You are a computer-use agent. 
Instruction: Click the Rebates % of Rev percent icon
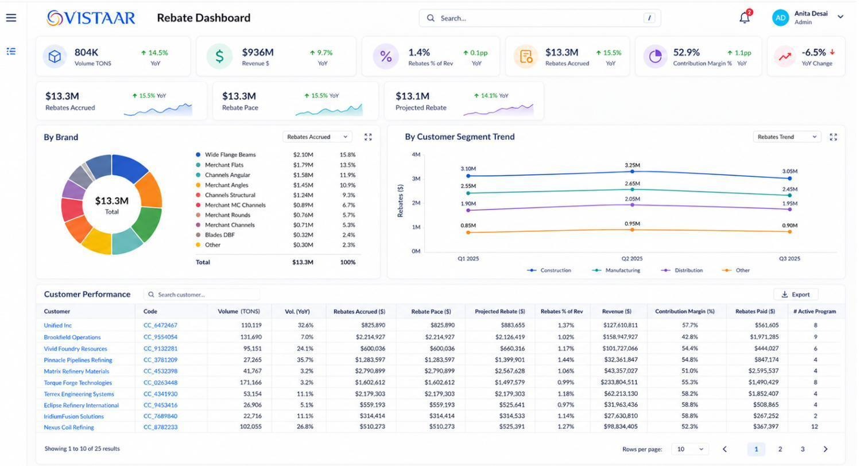pyautogui.click(x=386, y=57)
